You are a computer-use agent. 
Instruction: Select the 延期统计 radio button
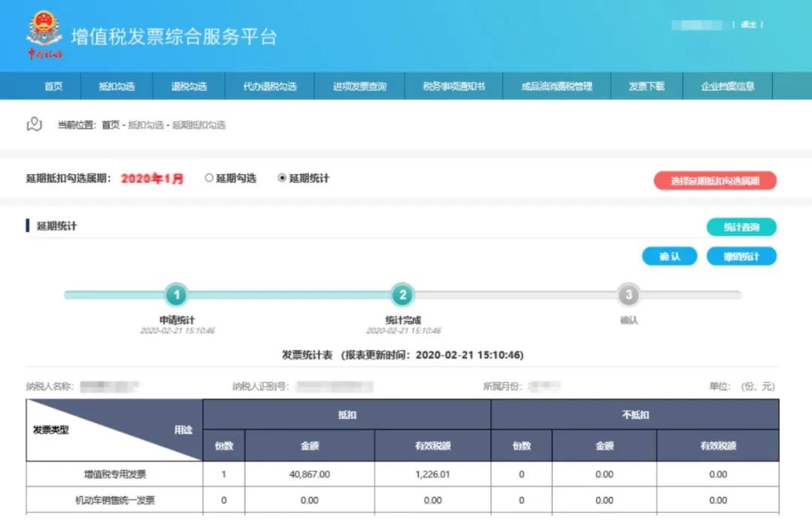click(x=282, y=178)
